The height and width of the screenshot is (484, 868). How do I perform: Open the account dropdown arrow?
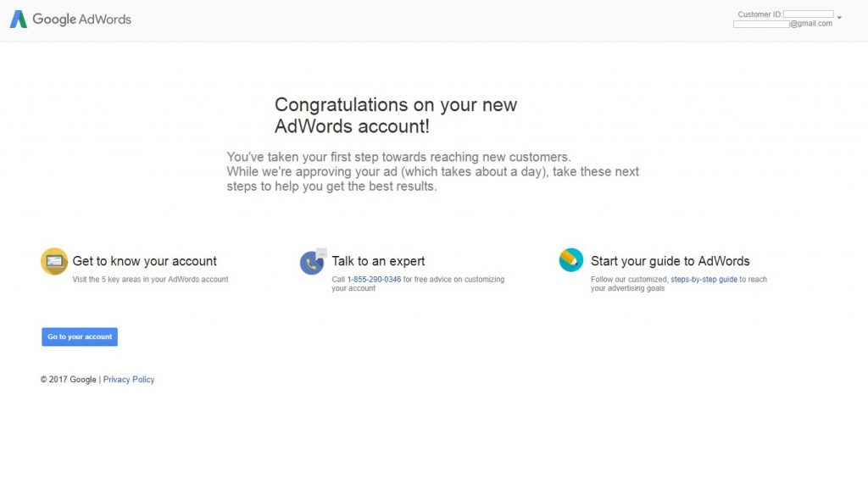pyautogui.click(x=839, y=18)
